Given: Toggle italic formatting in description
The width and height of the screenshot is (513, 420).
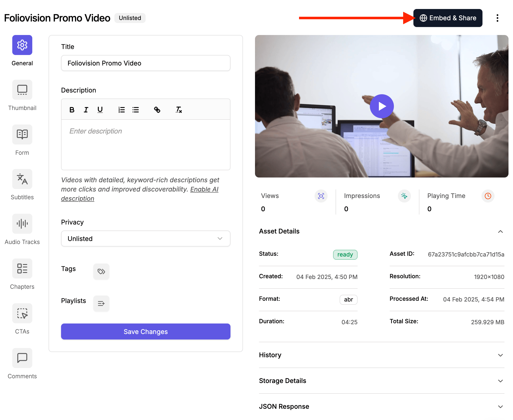Looking at the screenshot, I should click(x=86, y=110).
